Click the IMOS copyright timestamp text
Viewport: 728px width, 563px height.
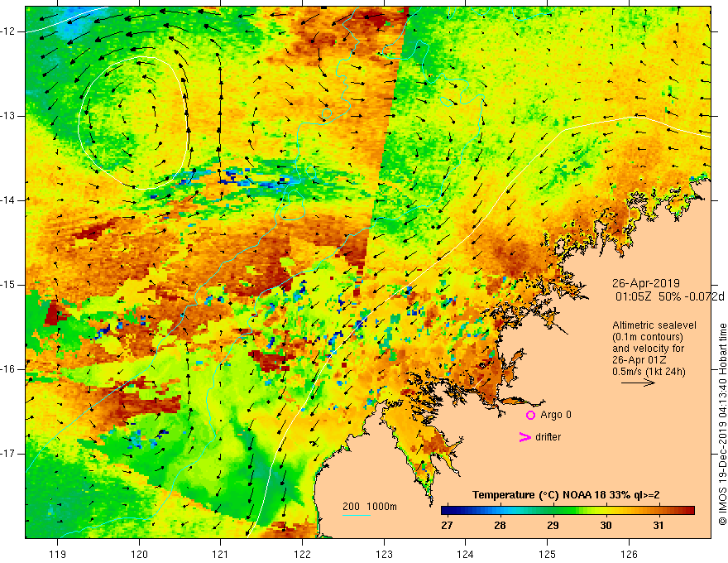(x=722, y=424)
